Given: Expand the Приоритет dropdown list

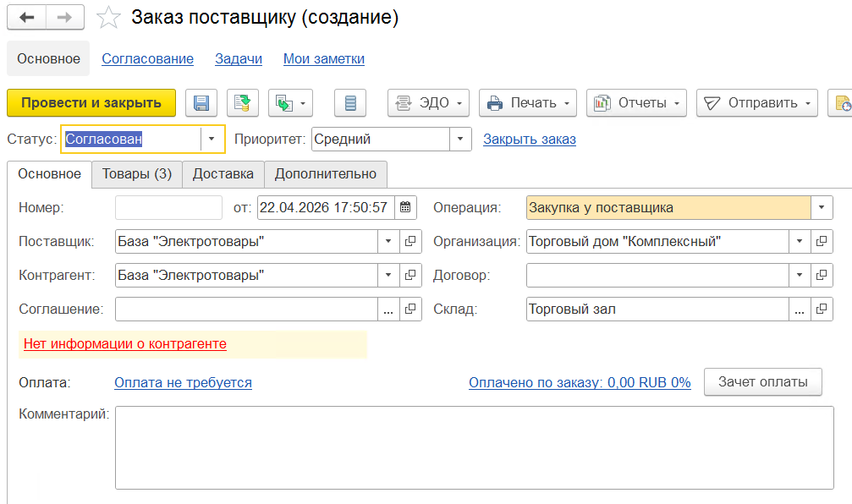Looking at the screenshot, I should [x=460, y=139].
